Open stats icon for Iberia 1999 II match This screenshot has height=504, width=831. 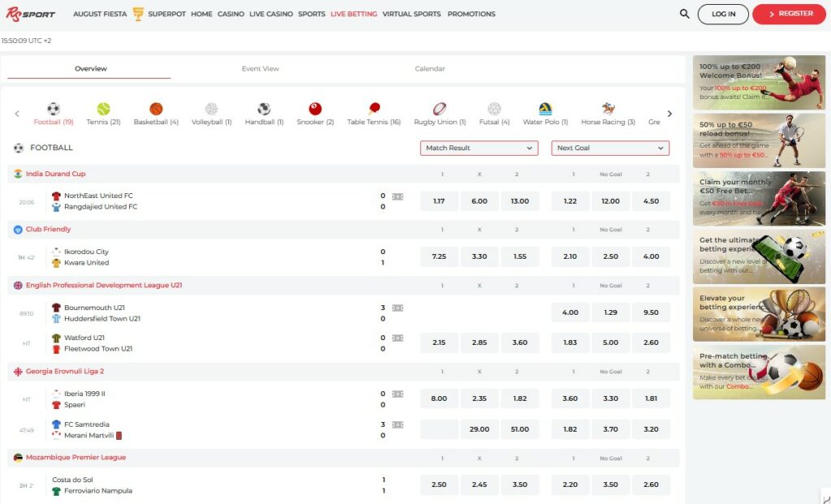[x=398, y=394]
